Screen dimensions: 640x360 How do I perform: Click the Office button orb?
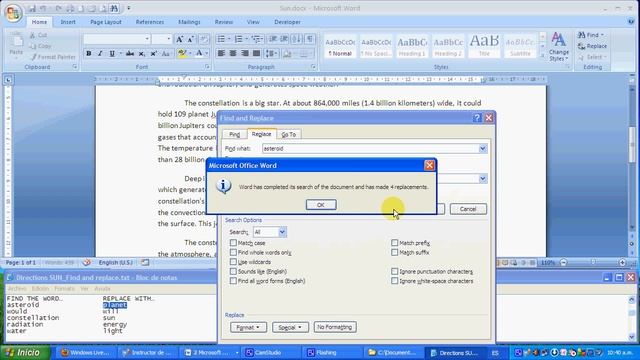(13, 13)
